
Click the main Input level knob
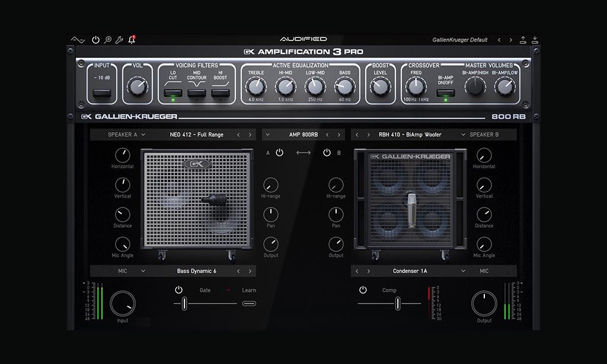123,304
